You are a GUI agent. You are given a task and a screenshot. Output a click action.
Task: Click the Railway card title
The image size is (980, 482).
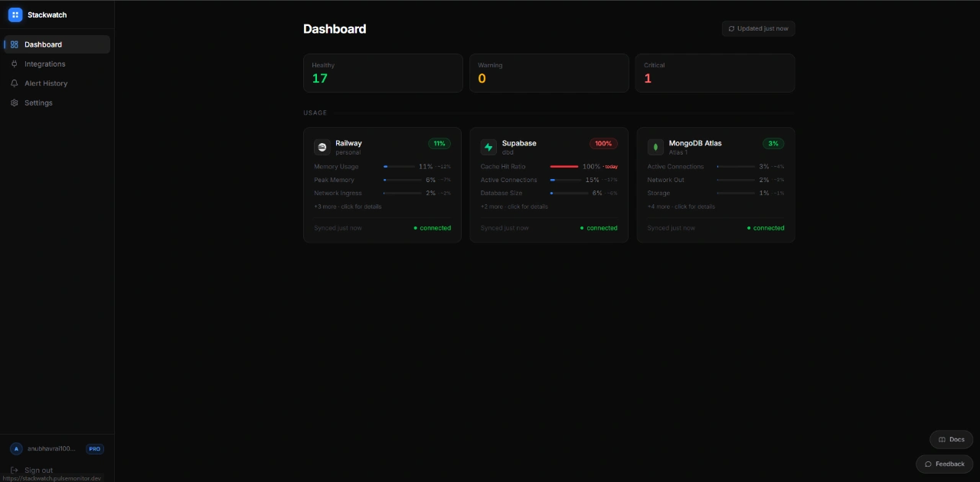(348, 143)
